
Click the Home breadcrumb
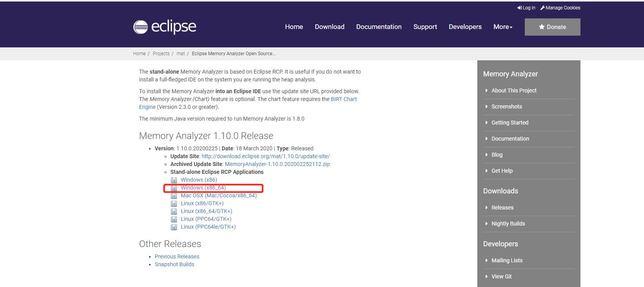point(139,54)
